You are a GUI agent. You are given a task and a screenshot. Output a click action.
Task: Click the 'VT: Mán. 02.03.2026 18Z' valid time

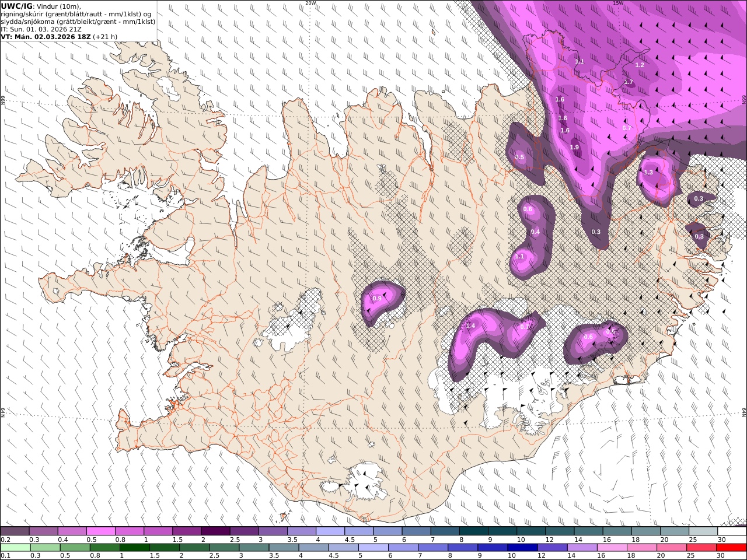pyautogui.click(x=46, y=37)
